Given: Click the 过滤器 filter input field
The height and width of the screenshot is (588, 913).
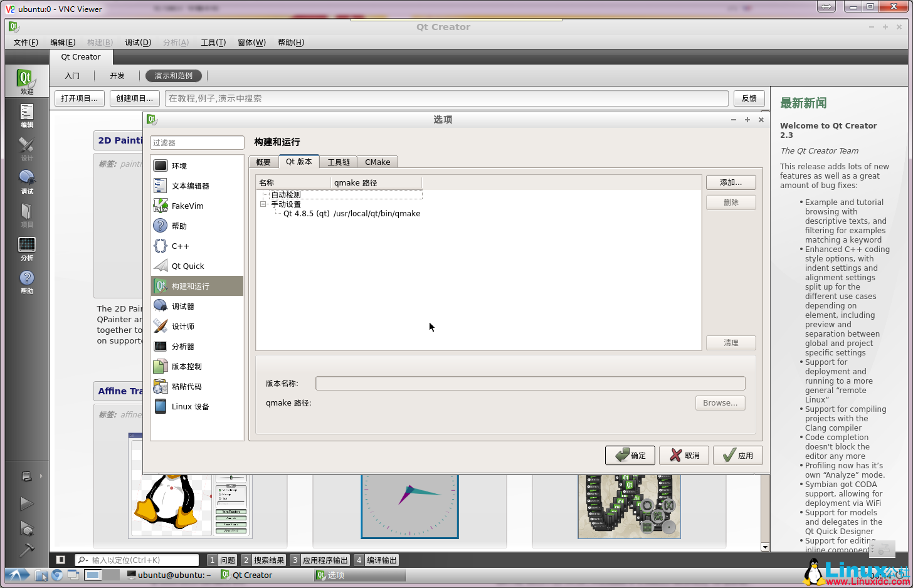Looking at the screenshot, I should (197, 143).
